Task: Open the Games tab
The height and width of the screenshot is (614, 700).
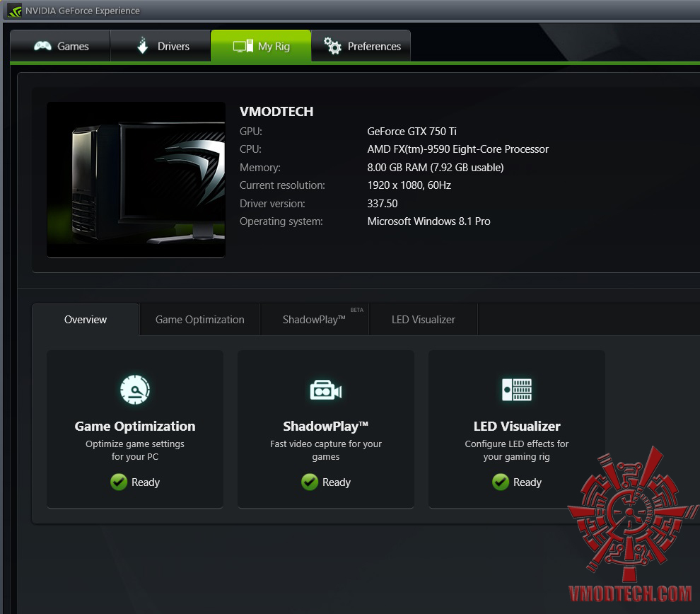Action: point(60,45)
